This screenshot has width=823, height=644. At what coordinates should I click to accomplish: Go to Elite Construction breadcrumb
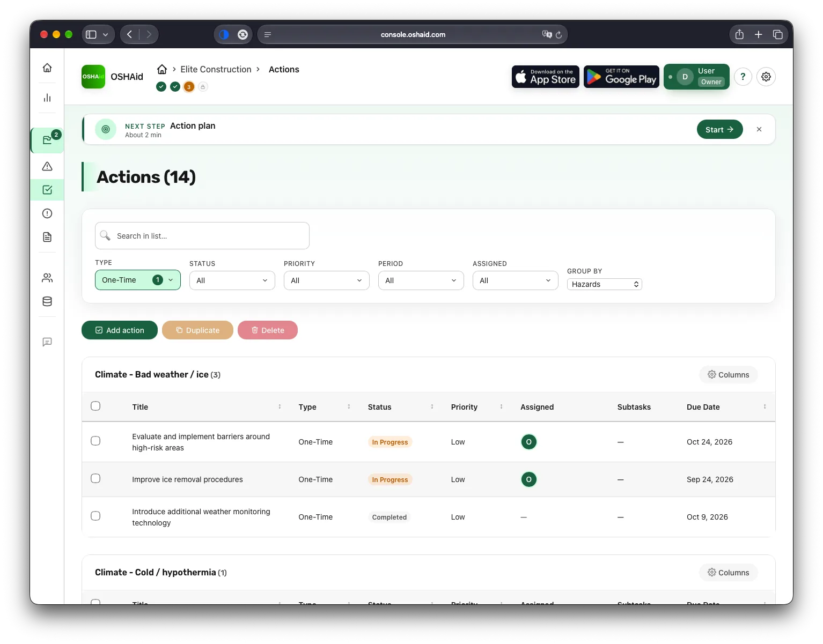click(216, 69)
